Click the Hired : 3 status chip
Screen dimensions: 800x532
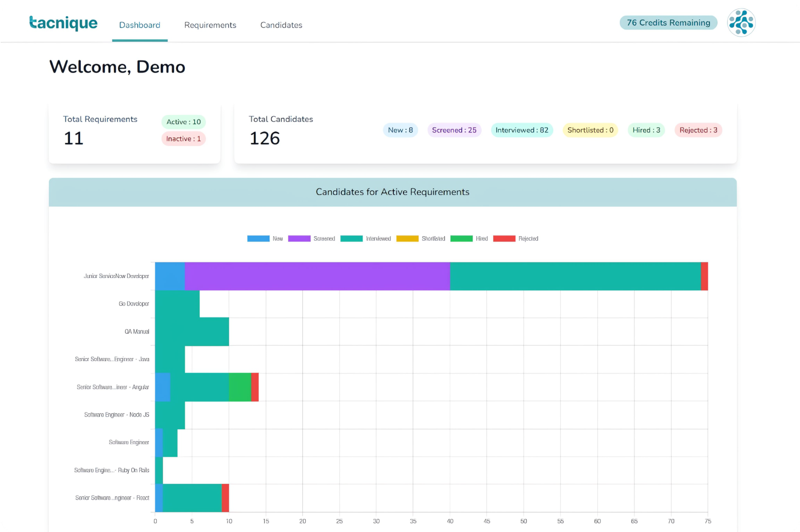tap(646, 130)
